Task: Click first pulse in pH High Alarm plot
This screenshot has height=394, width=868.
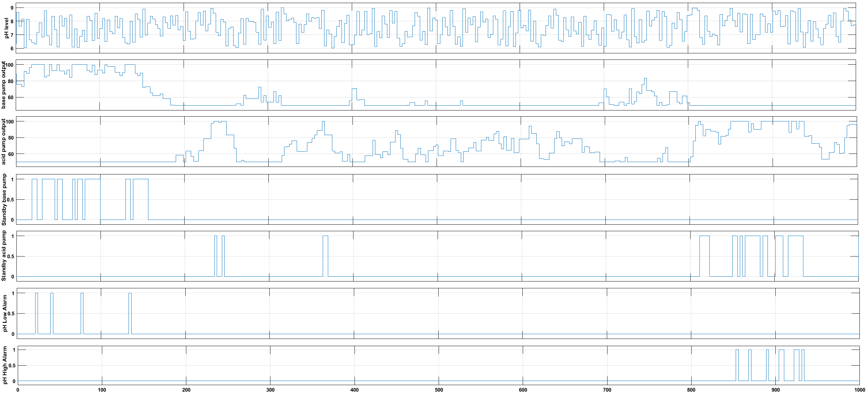Action: tap(737, 365)
